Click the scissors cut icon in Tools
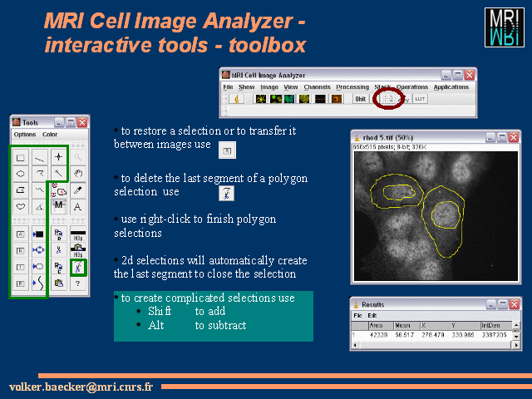This screenshot has height=399, width=532. tap(59, 250)
